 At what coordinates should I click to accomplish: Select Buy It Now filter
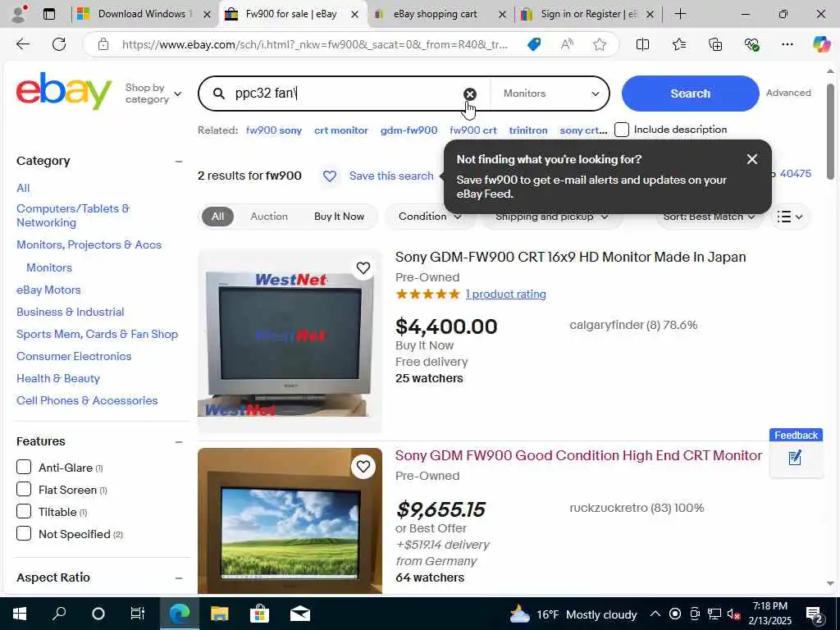339,217
